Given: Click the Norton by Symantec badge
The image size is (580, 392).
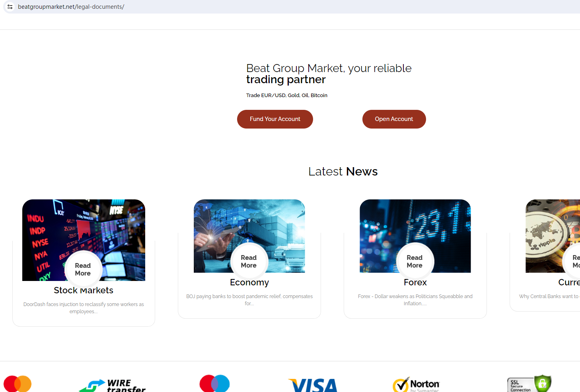Looking at the screenshot, I should pyautogui.click(x=416, y=384).
